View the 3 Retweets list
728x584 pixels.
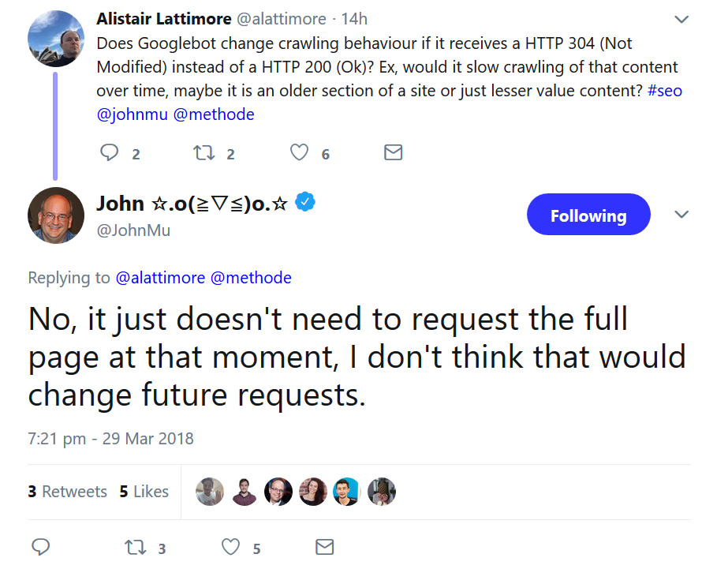coord(67,492)
